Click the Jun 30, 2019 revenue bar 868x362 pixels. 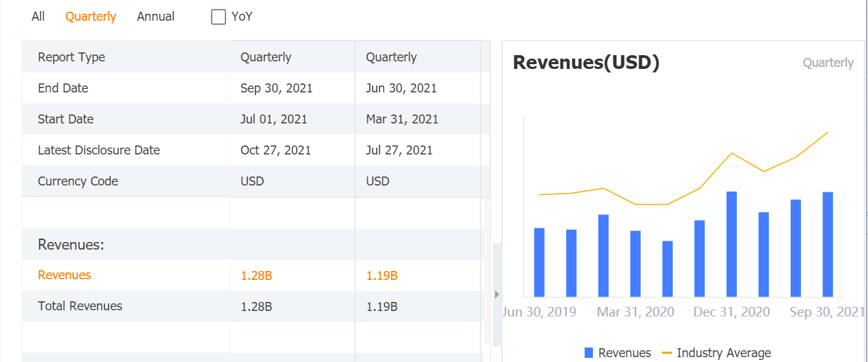[x=539, y=262]
